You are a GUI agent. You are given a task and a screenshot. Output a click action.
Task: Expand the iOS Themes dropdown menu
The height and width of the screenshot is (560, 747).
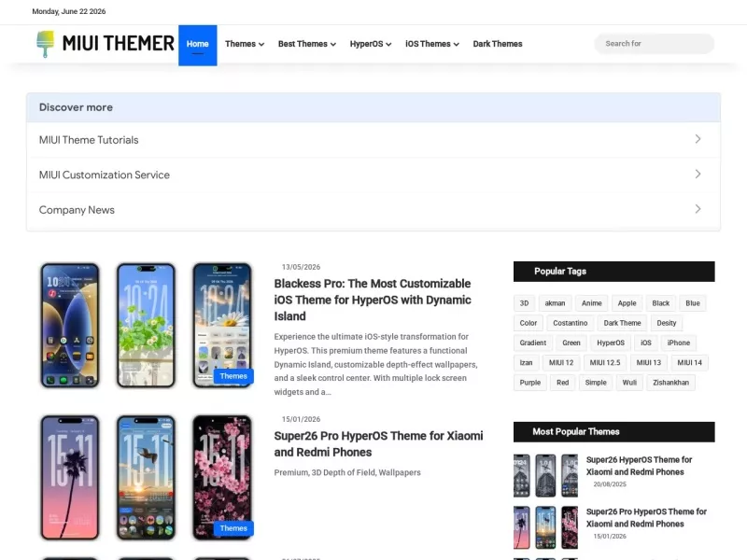pos(432,44)
